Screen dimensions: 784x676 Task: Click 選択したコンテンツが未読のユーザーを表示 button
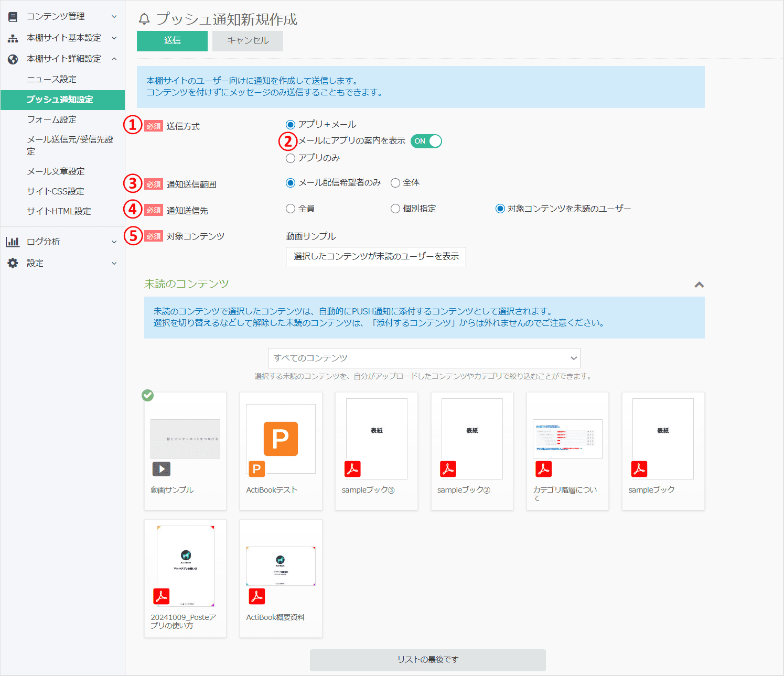[375, 257]
